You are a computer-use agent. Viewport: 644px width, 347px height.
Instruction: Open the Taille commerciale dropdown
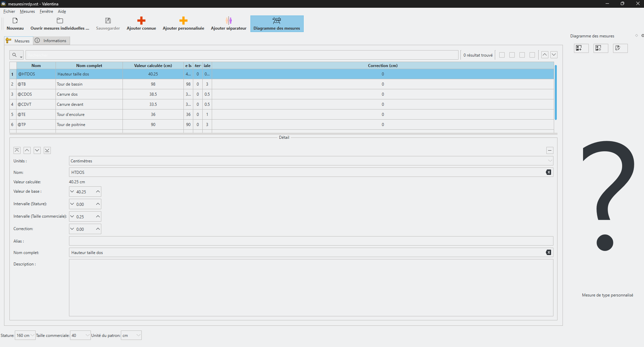click(80, 336)
